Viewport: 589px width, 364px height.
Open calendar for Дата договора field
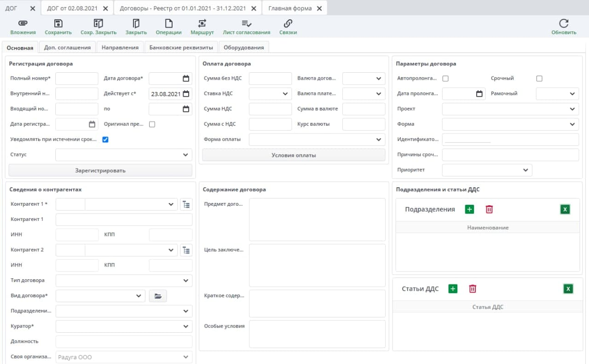186,78
